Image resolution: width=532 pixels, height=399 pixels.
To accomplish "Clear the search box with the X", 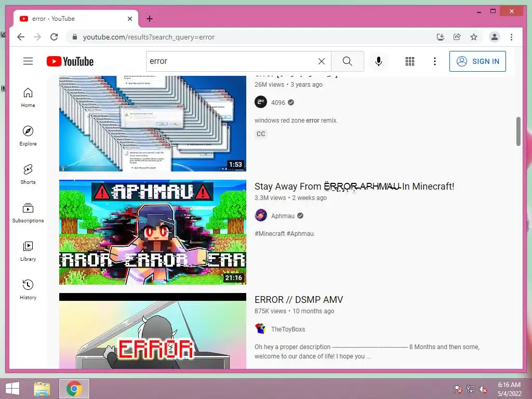I will coord(321,61).
